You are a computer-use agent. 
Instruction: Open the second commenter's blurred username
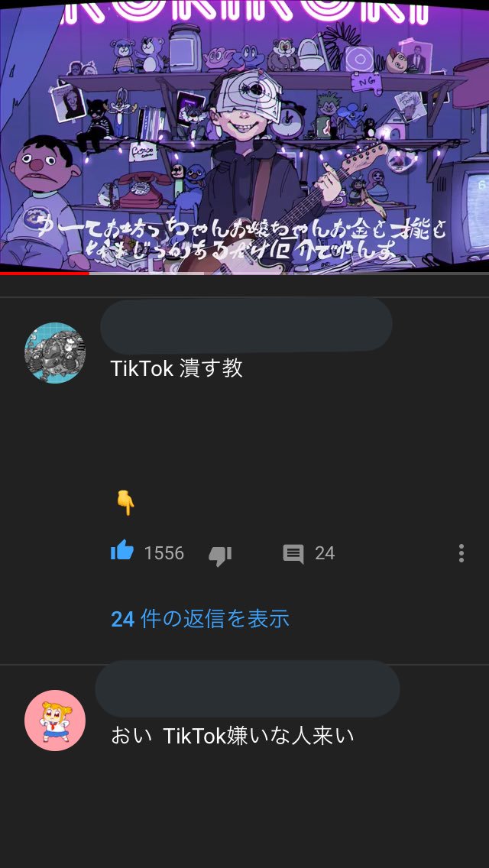(247, 689)
